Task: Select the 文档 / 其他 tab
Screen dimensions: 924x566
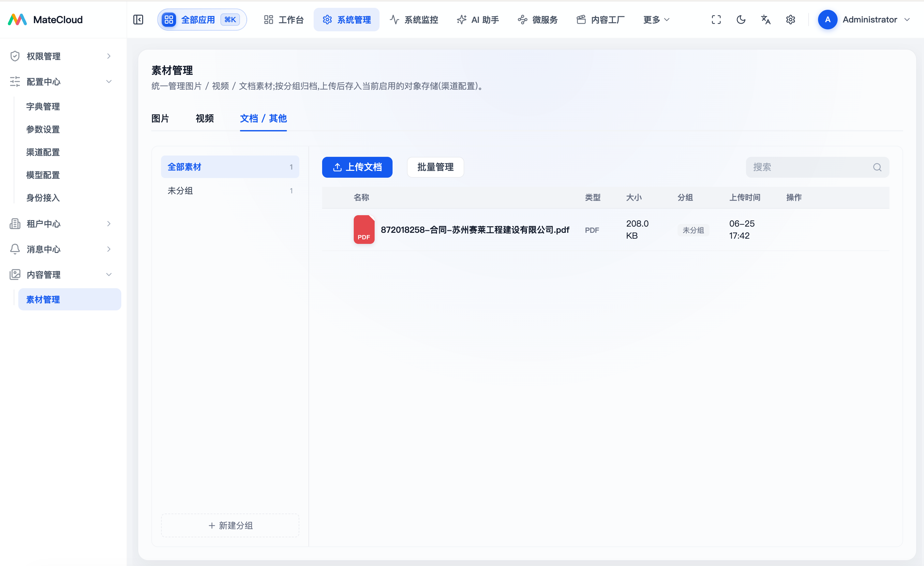Action: (263, 118)
